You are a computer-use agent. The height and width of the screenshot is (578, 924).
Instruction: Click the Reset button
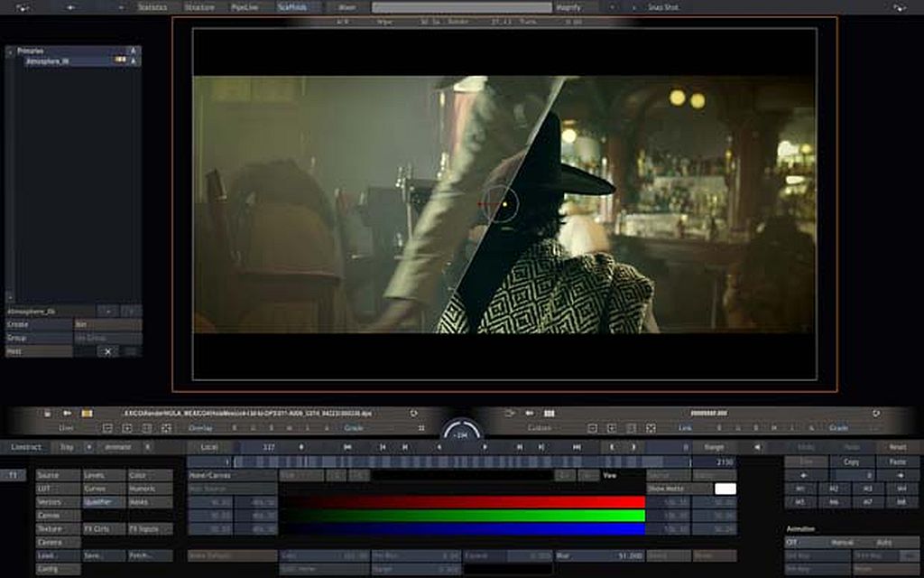pyautogui.click(x=897, y=447)
